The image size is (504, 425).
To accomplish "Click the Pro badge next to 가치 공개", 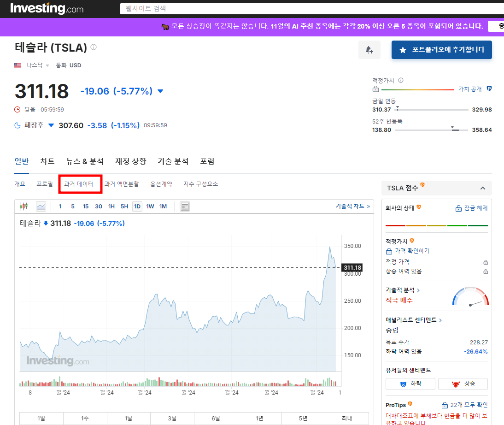I will pyautogui.click(x=489, y=89).
